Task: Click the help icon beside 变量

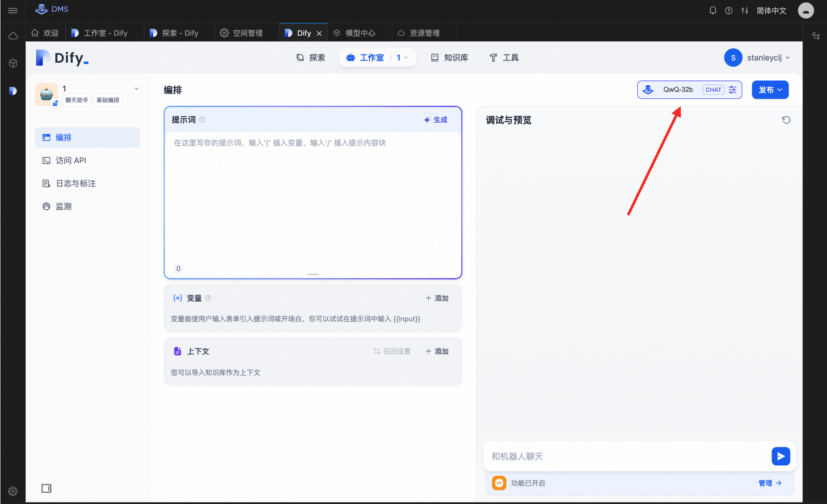Action: click(208, 298)
